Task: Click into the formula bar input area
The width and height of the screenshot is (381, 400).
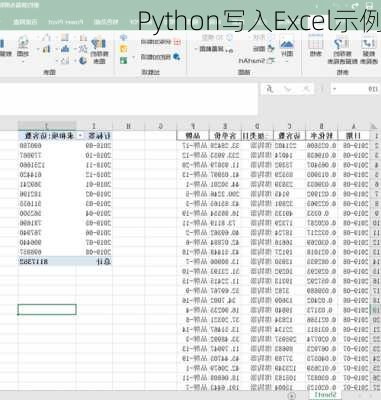Action: click(129, 99)
